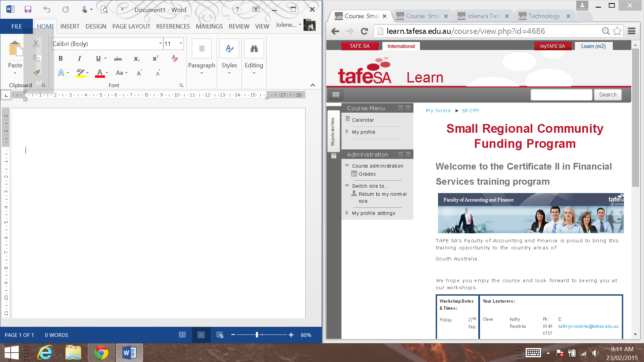
Task: Toggle Strikethrough formatting
Action: pos(118,59)
